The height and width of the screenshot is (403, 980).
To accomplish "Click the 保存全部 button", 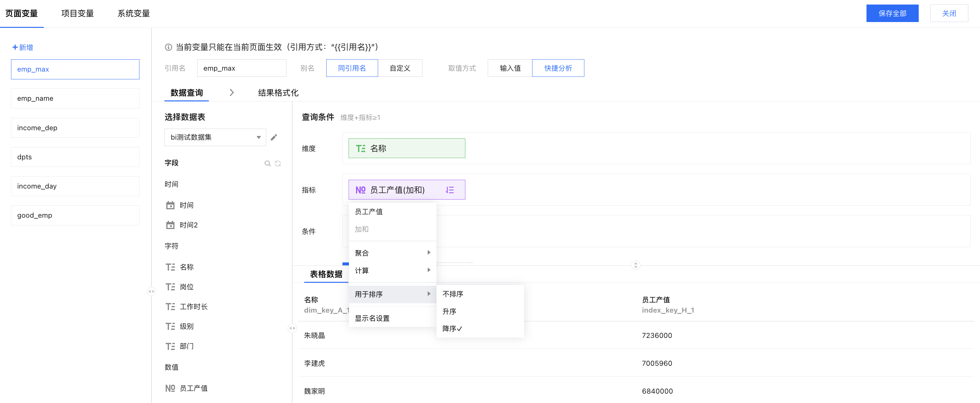I will click(892, 14).
